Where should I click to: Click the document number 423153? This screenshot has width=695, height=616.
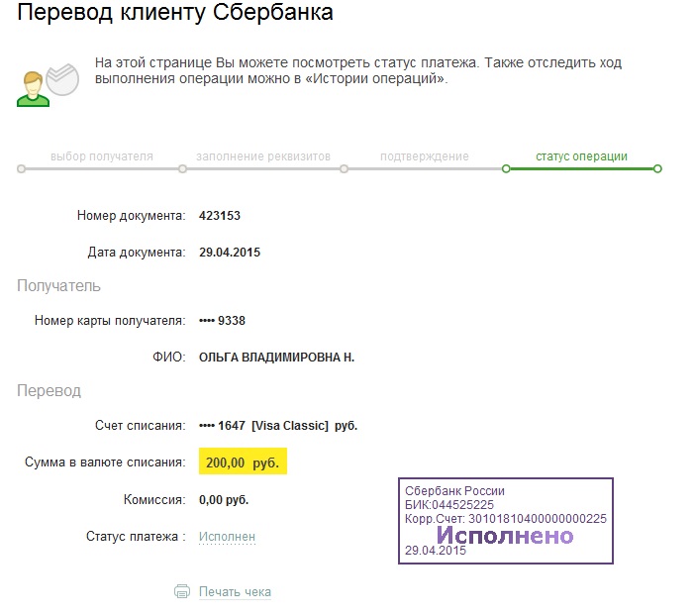point(220,216)
